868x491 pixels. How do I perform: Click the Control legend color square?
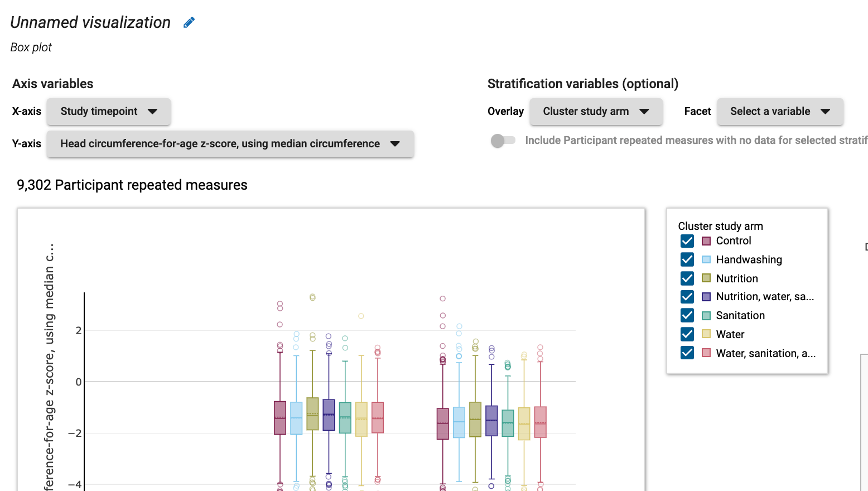click(706, 241)
